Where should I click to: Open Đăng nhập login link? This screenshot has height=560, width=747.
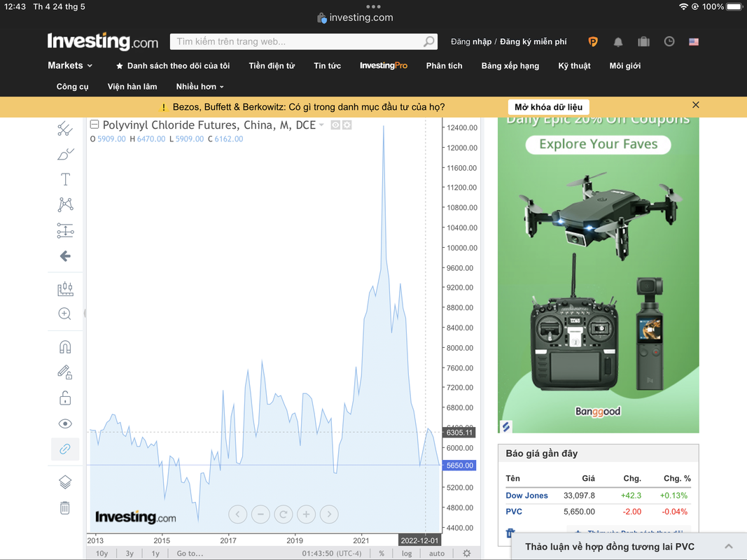click(x=471, y=42)
